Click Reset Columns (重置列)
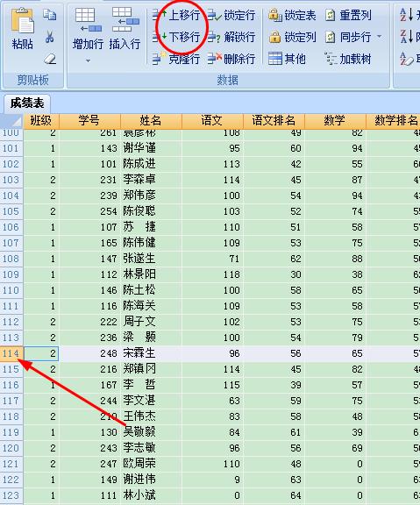This screenshot has height=505, width=420. click(348, 15)
